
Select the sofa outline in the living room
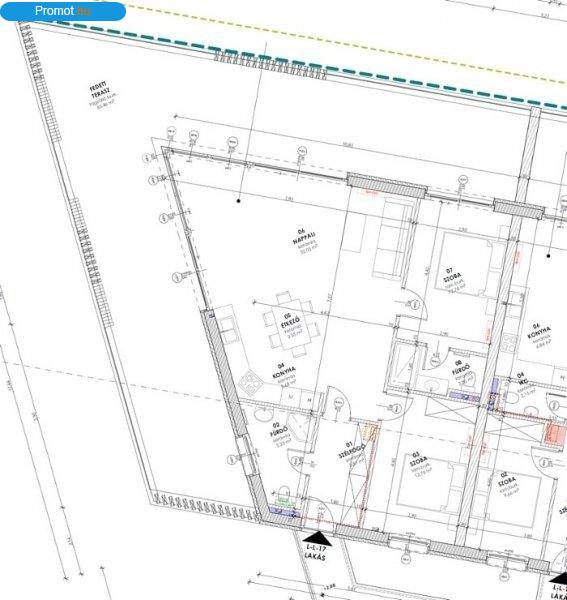coord(392,239)
